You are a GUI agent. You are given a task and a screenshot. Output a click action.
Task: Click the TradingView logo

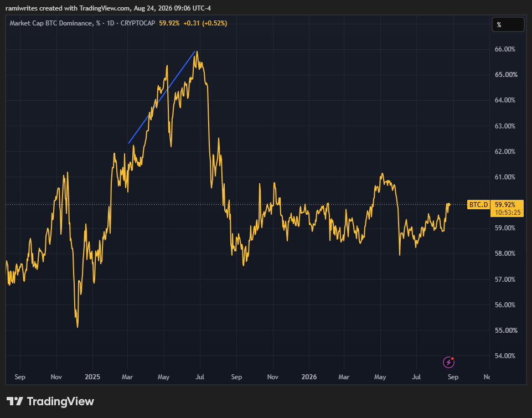[50, 401]
